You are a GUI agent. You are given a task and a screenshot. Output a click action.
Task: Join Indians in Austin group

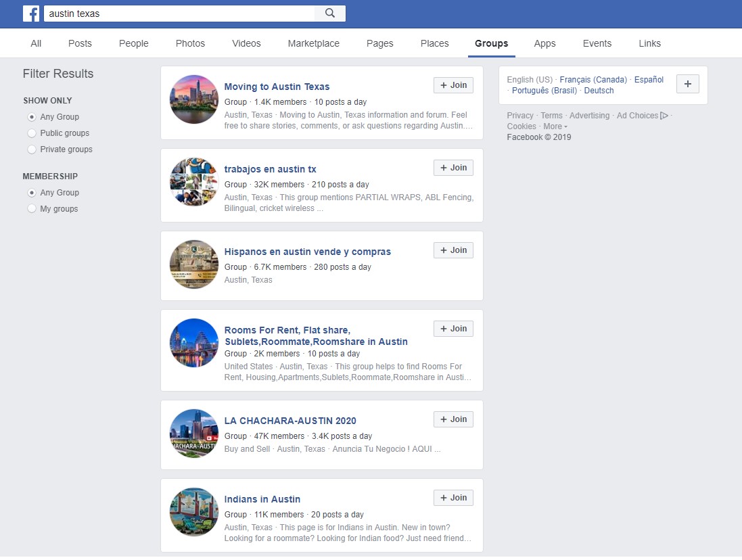coord(453,498)
